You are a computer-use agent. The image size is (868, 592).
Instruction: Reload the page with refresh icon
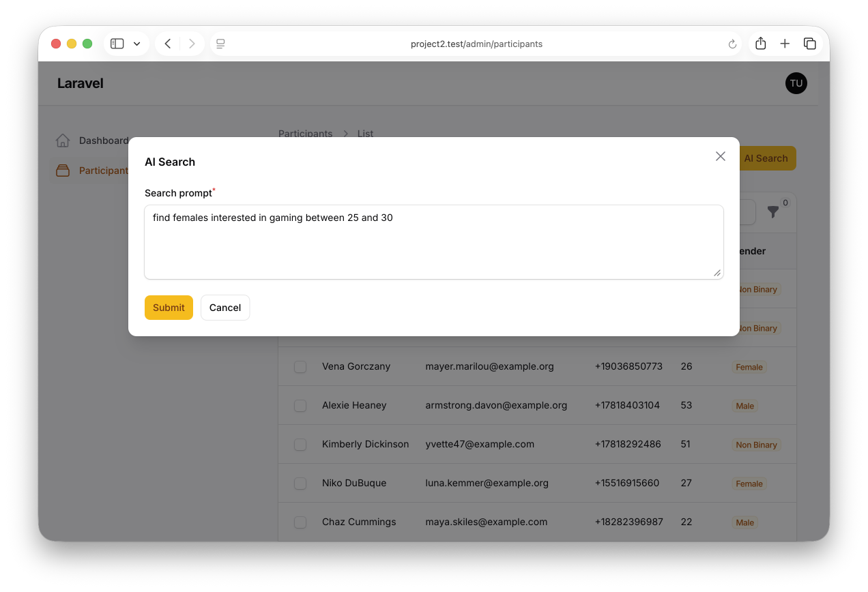[x=732, y=44]
